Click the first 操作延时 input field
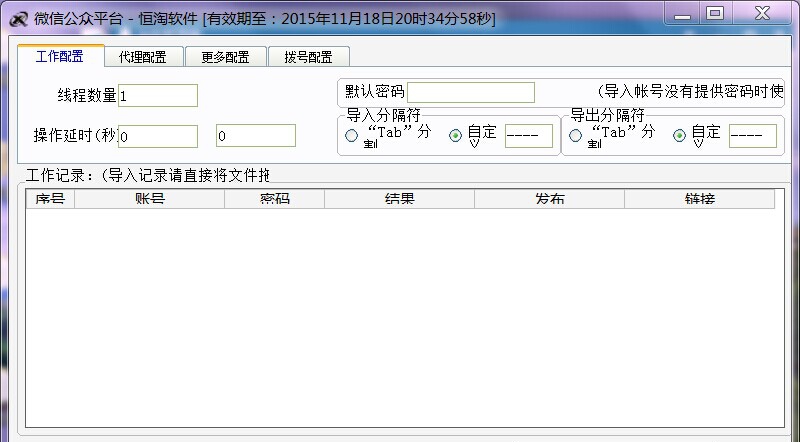This screenshot has width=800, height=442. pyautogui.click(x=158, y=136)
